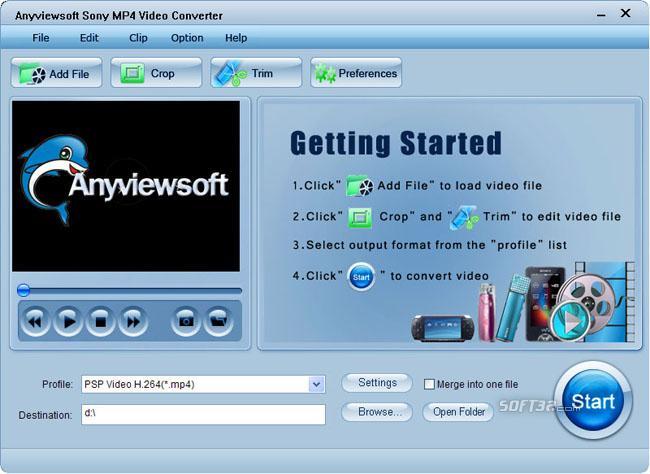Open the File menu
The image size is (650, 474).
(41, 38)
